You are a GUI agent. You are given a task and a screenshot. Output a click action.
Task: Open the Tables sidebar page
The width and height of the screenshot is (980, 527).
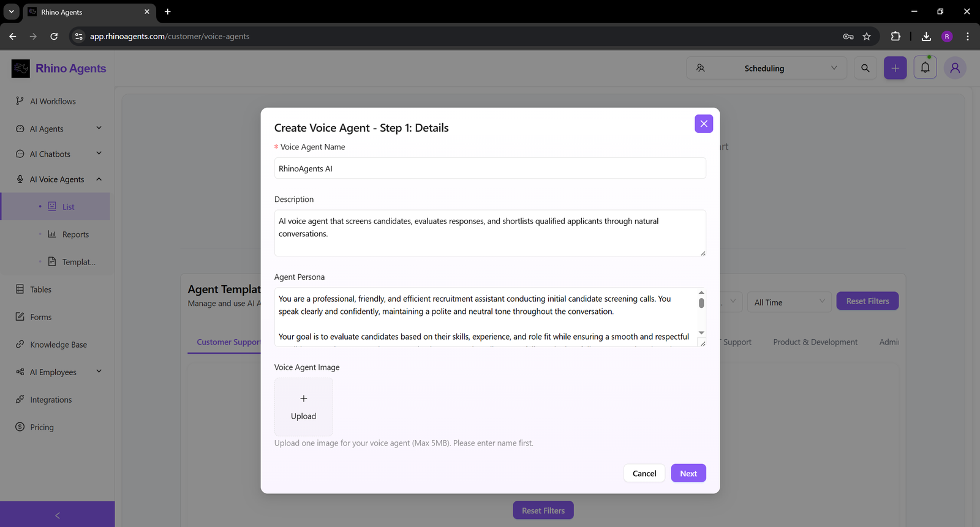click(x=40, y=290)
